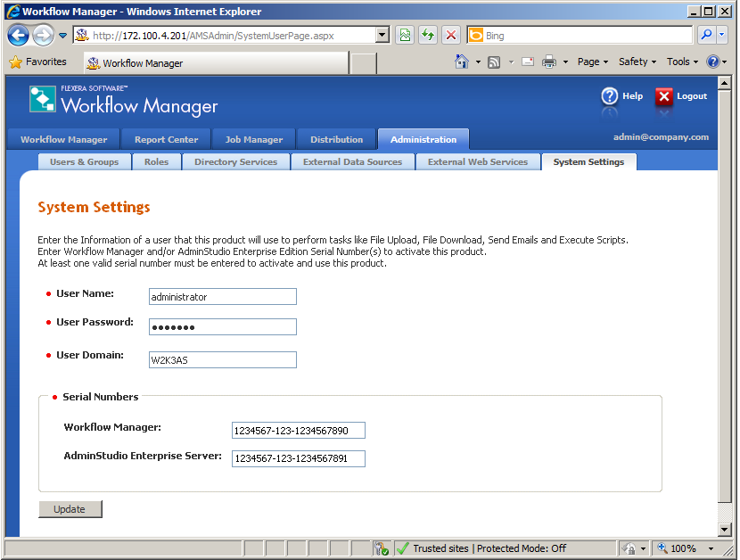The image size is (740, 560).
Task: Expand the address bar history dropdown
Action: (382, 36)
